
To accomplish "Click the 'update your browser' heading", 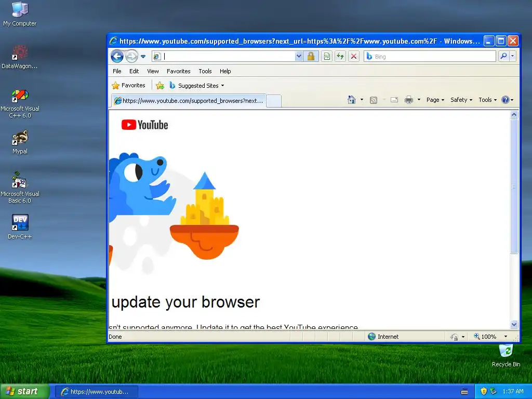I will pyautogui.click(x=185, y=302).
